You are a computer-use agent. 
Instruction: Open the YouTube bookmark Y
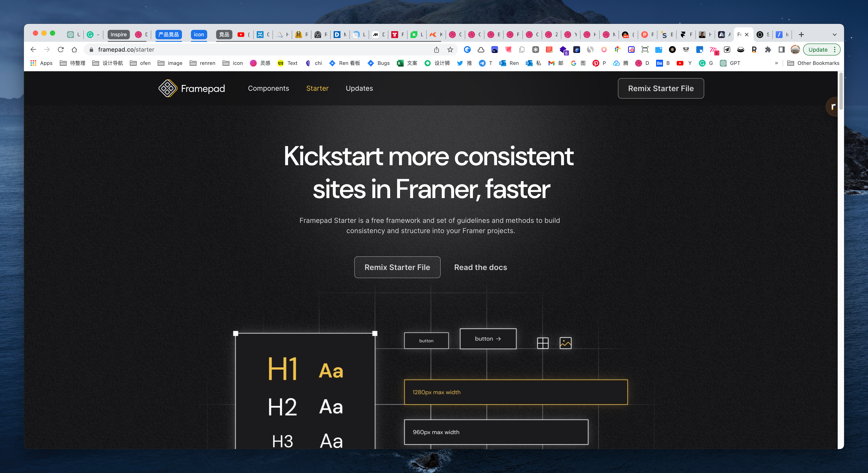[x=684, y=63]
